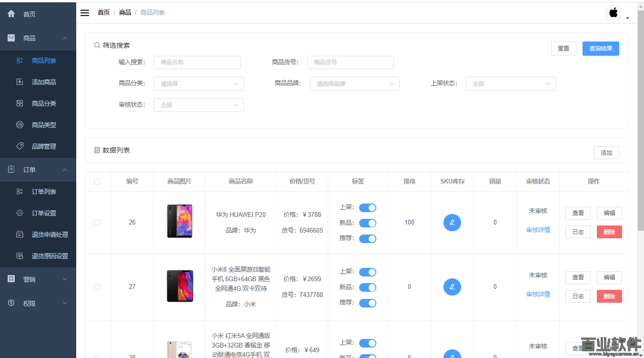Screen dimensions: 644x358
Task: Open 订单列表 menu item
Action: [x=38, y=192]
